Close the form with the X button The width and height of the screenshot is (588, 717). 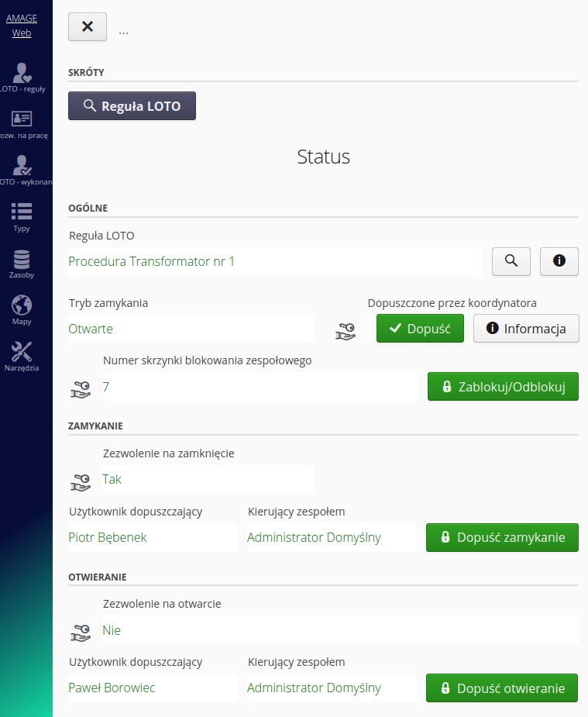(88, 26)
